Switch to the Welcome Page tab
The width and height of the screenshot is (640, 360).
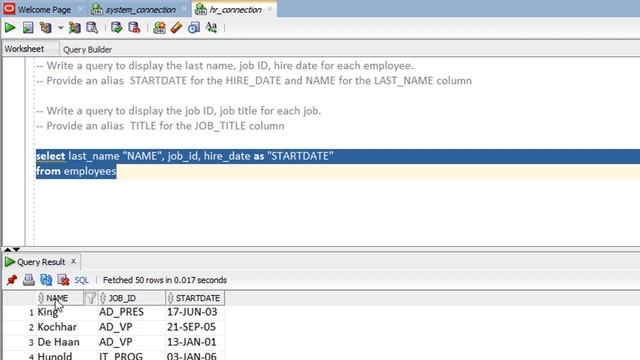pos(44,9)
